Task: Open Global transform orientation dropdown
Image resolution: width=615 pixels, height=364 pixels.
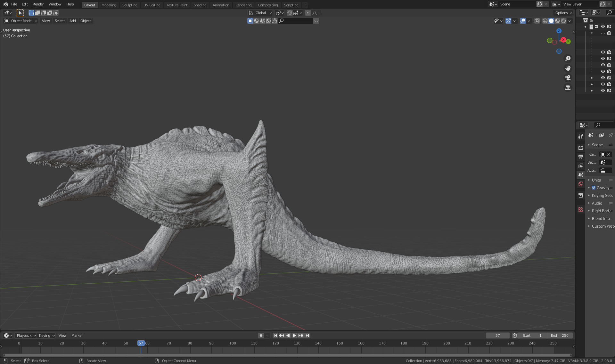Action: 260,13
